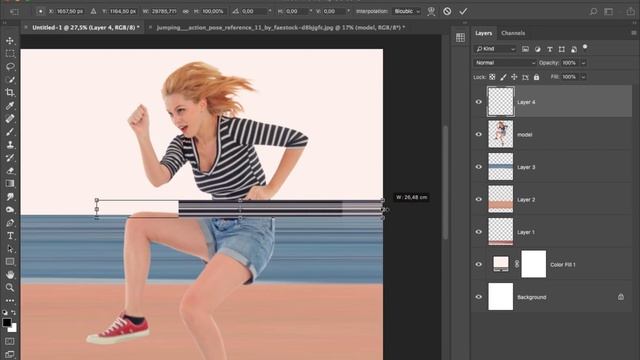Screen dimensions: 640x360
Task: Select the History Brush tool
Action: tap(10, 158)
